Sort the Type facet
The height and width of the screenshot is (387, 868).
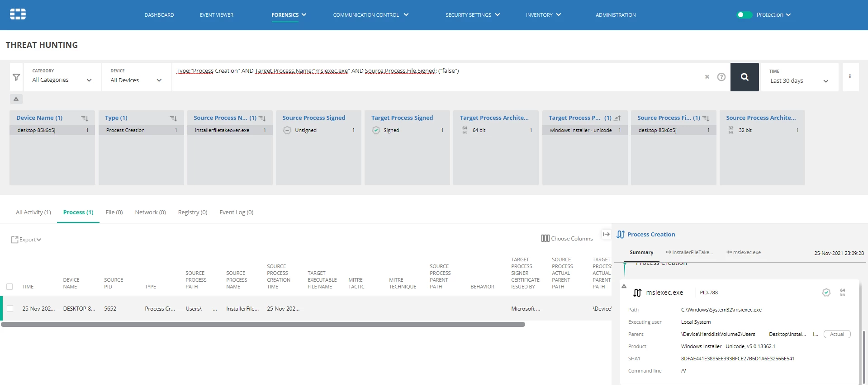(173, 118)
